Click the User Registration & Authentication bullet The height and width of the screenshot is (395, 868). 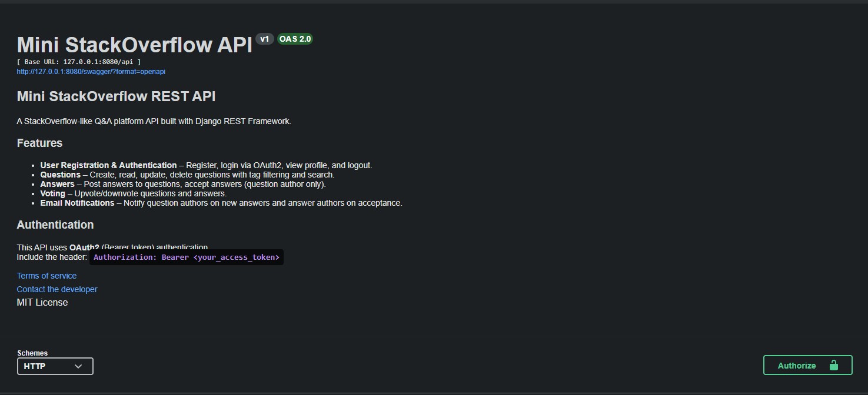point(206,165)
